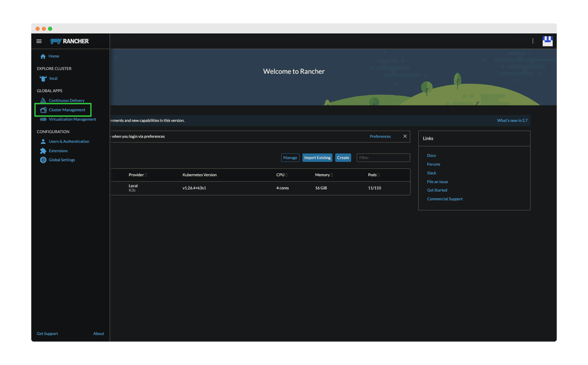Click the 11/110 pods cell

pyautogui.click(x=375, y=188)
